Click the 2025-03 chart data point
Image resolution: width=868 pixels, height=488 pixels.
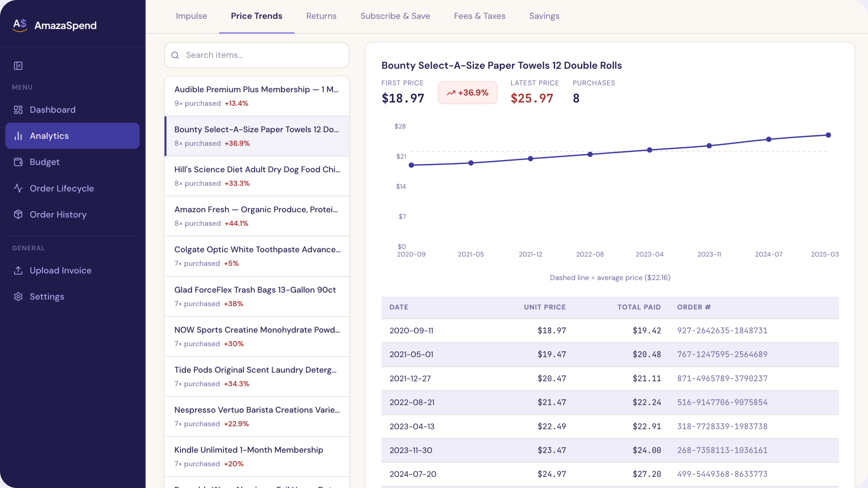tap(828, 135)
